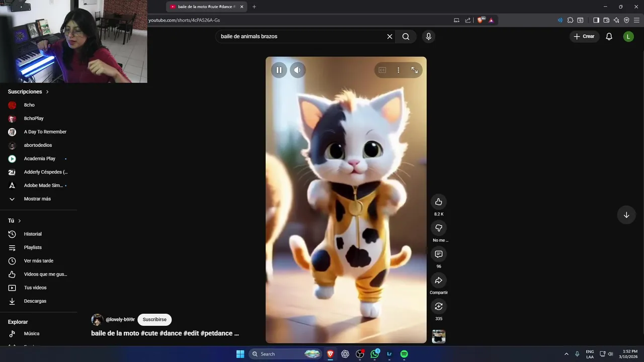644x362 pixels.
Task: Click the Remix icon showing 335
Action: (439, 306)
